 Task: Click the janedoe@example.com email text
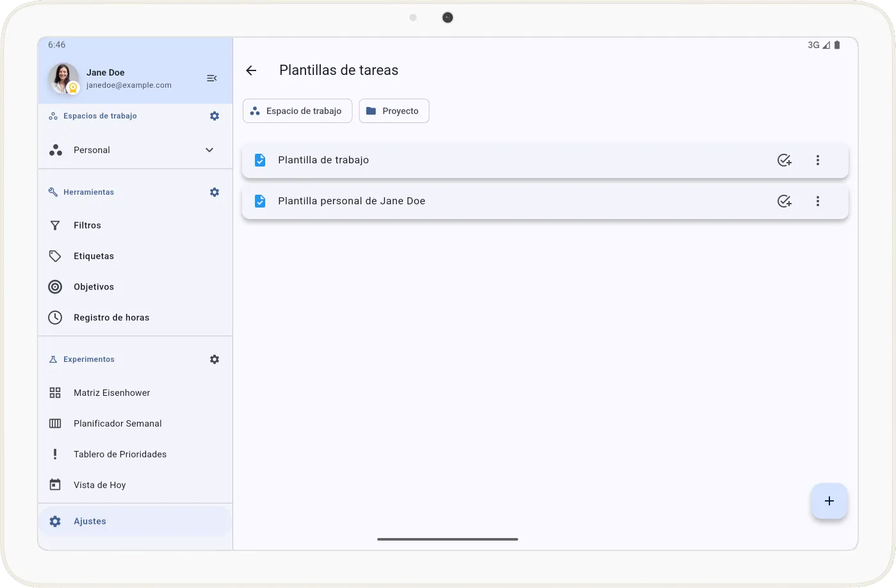[x=129, y=85]
